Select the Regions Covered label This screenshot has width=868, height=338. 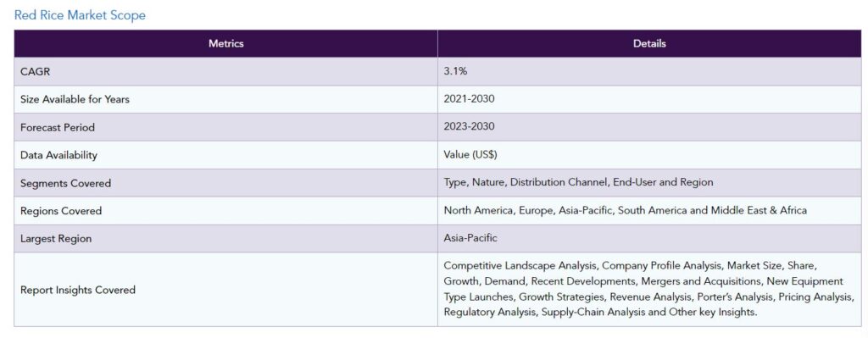(x=61, y=211)
